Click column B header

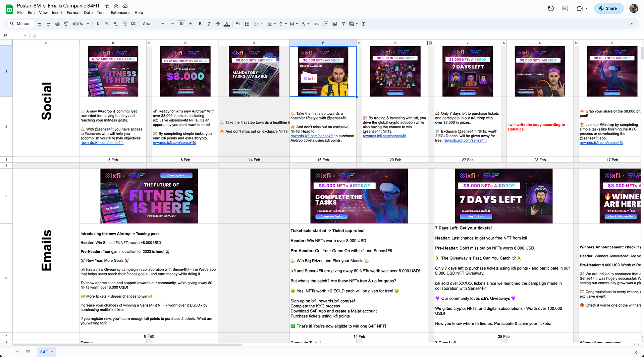[113, 43]
